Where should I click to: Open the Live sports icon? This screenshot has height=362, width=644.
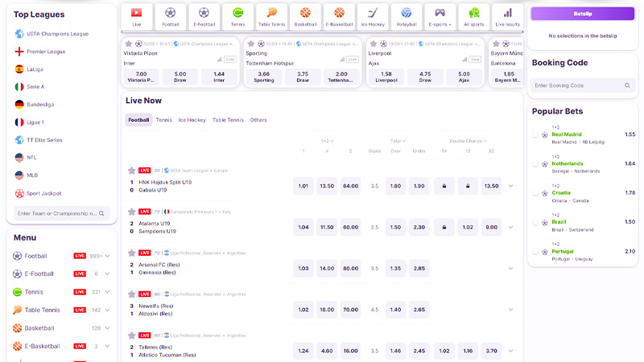click(136, 13)
